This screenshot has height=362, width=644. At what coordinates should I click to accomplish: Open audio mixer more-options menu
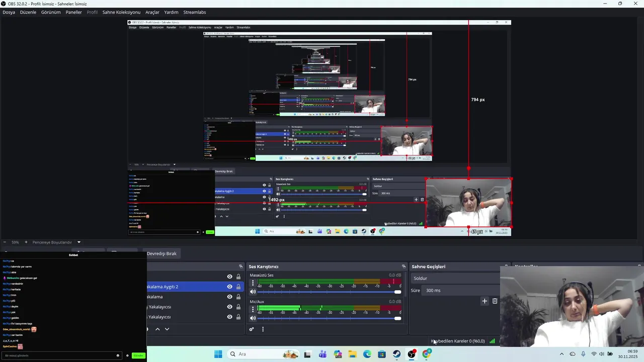263,329
